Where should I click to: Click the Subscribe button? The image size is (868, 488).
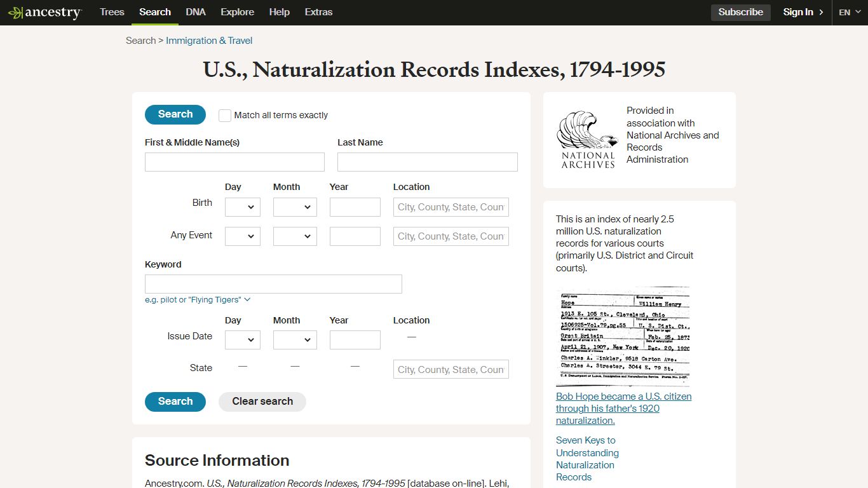741,12
